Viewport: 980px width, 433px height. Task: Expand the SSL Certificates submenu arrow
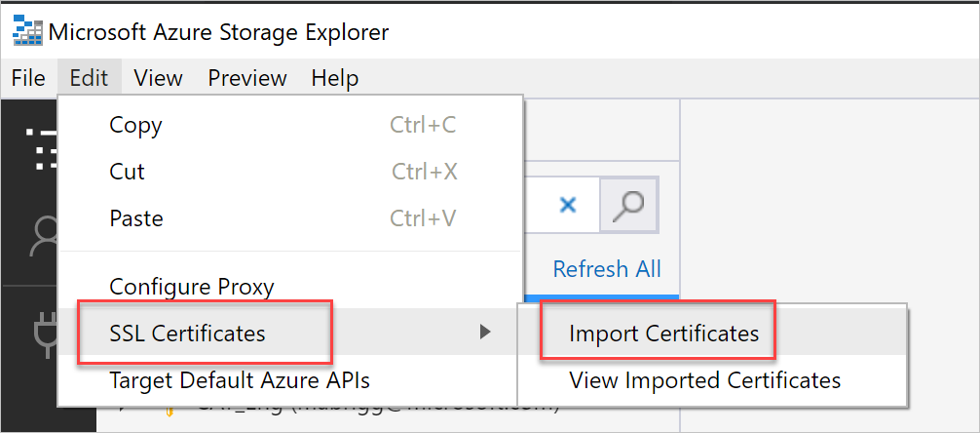pyautogui.click(x=485, y=334)
